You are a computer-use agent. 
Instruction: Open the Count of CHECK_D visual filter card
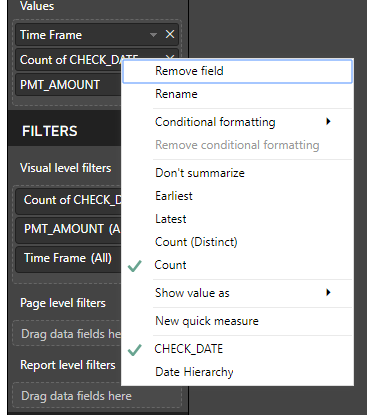(68, 200)
